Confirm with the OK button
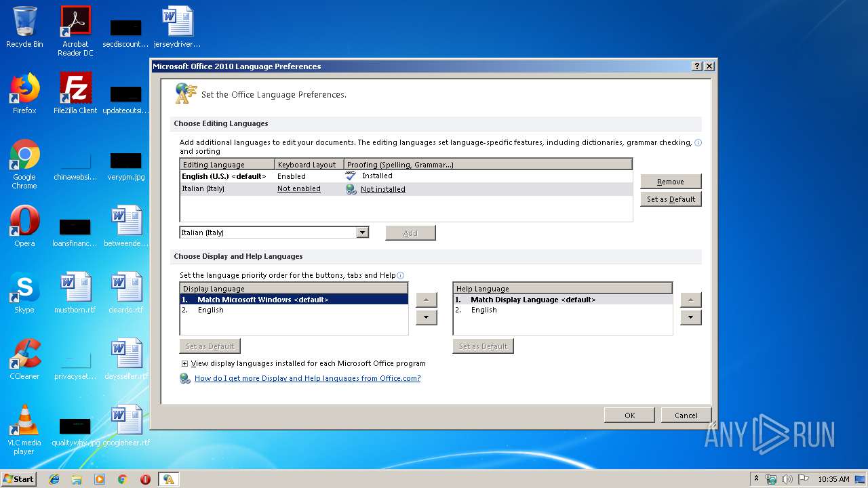 pos(629,415)
